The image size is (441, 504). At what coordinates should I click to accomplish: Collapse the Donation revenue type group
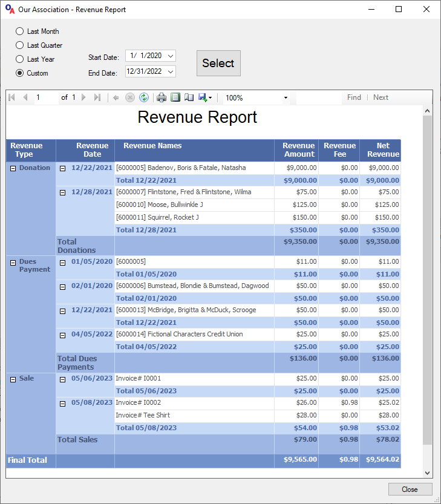(13, 168)
